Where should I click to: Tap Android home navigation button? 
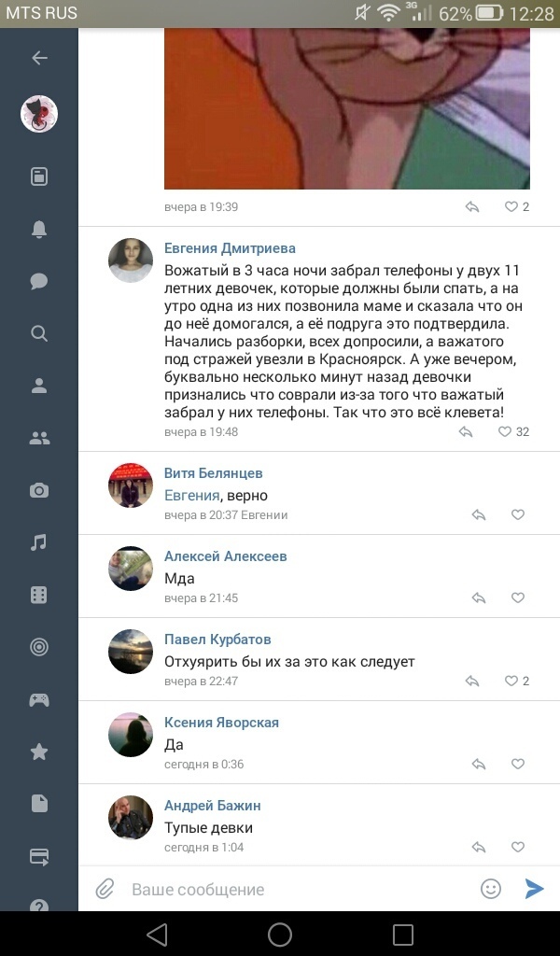click(x=280, y=934)
